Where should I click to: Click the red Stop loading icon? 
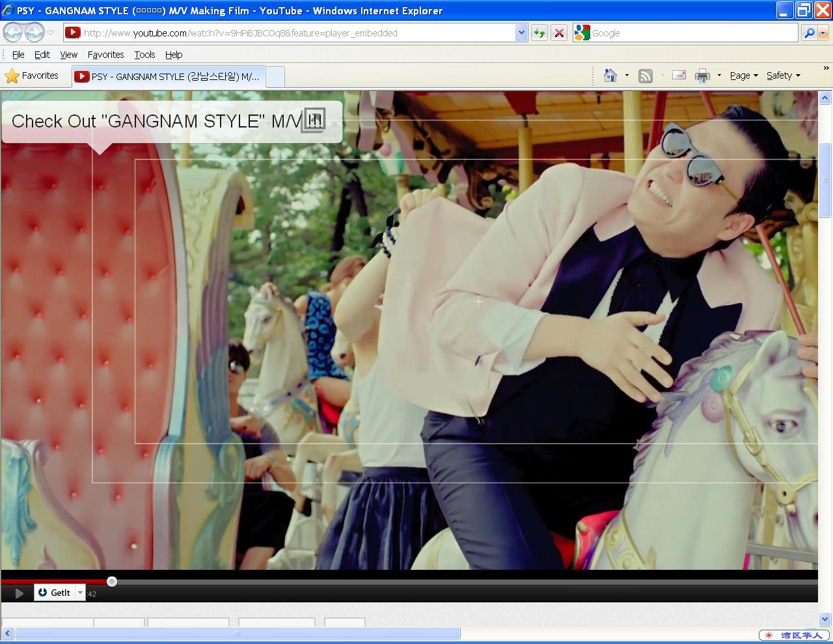(x=558, y=33)
